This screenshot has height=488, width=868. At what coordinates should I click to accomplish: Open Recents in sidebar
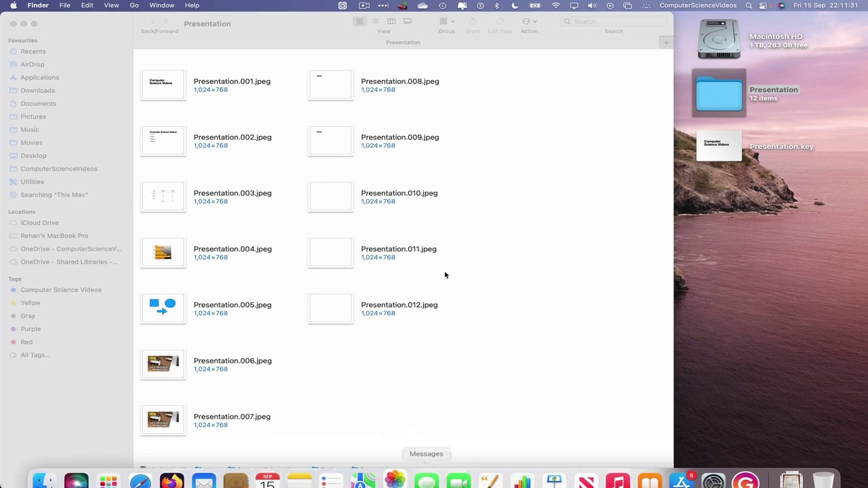pyautogui.click(x=33, y=52)
